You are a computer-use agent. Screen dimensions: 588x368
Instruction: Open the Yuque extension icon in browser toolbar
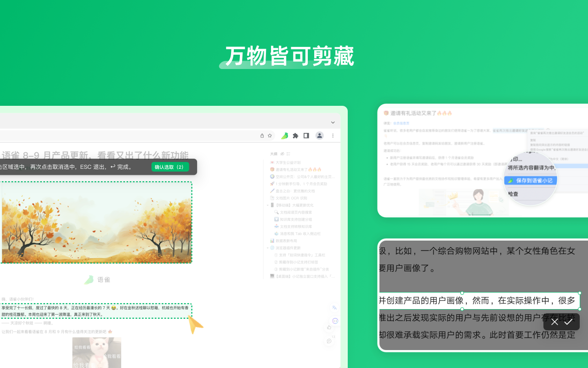pos(284,136)
